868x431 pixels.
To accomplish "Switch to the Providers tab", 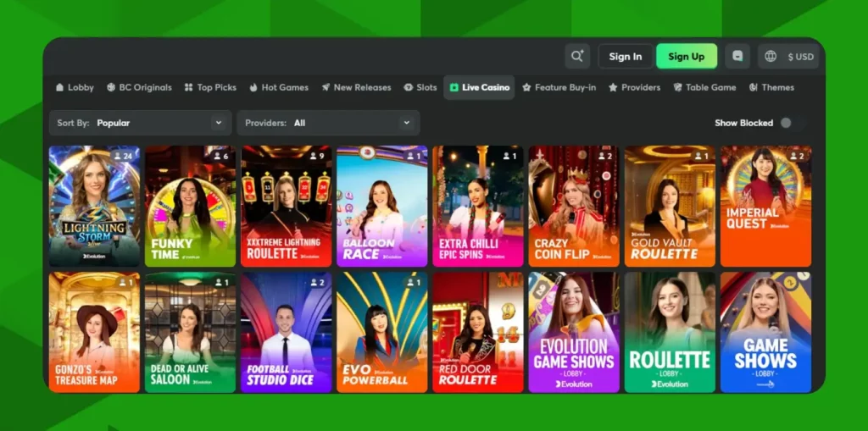I will pos(634,87).
